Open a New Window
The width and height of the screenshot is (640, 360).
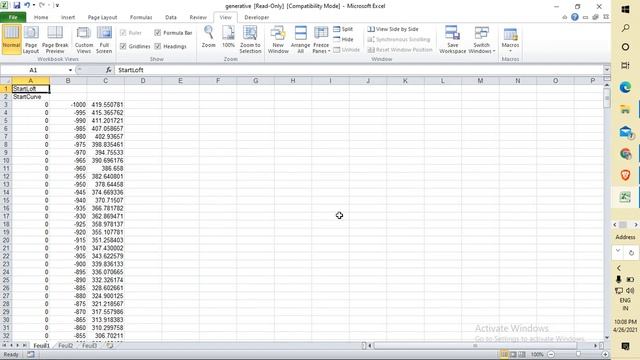tap(278, 39)
